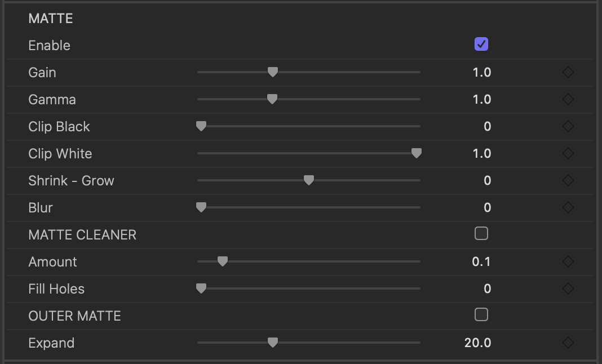Disable the Matte Enable checkbox
602x364 pixels.
[x=481, y=44]
